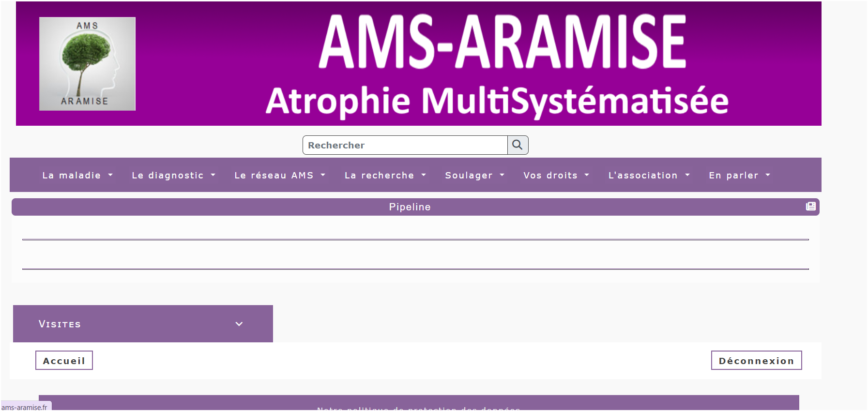Log out with the Déconnexion button
Screen dimensions: 868x411
pos(756,361)
